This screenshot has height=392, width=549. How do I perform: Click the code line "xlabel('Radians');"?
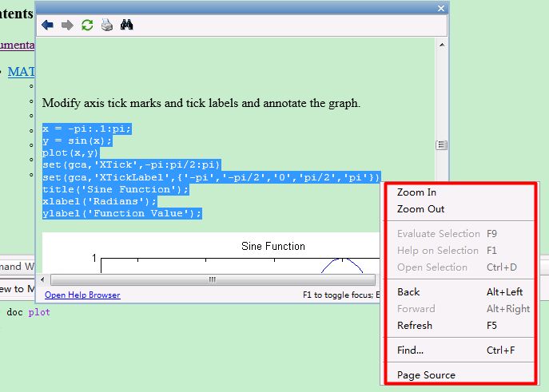click(x=99, y=201)
